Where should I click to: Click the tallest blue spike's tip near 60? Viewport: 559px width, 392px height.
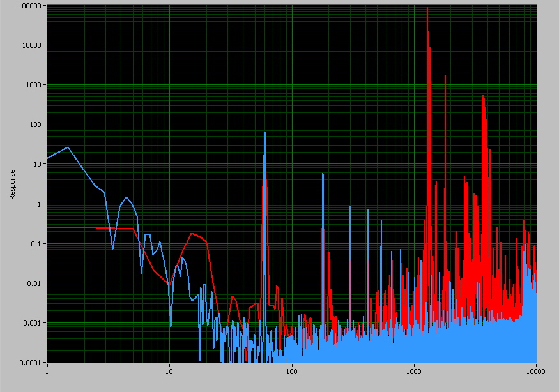(264, 132)
